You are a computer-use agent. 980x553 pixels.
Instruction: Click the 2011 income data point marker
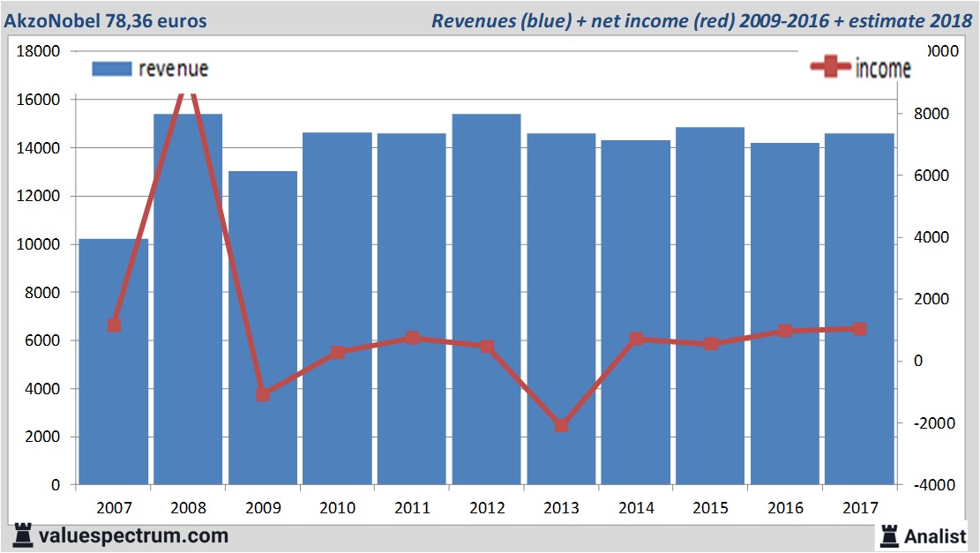pyautogui.click(x=412, y=338)
